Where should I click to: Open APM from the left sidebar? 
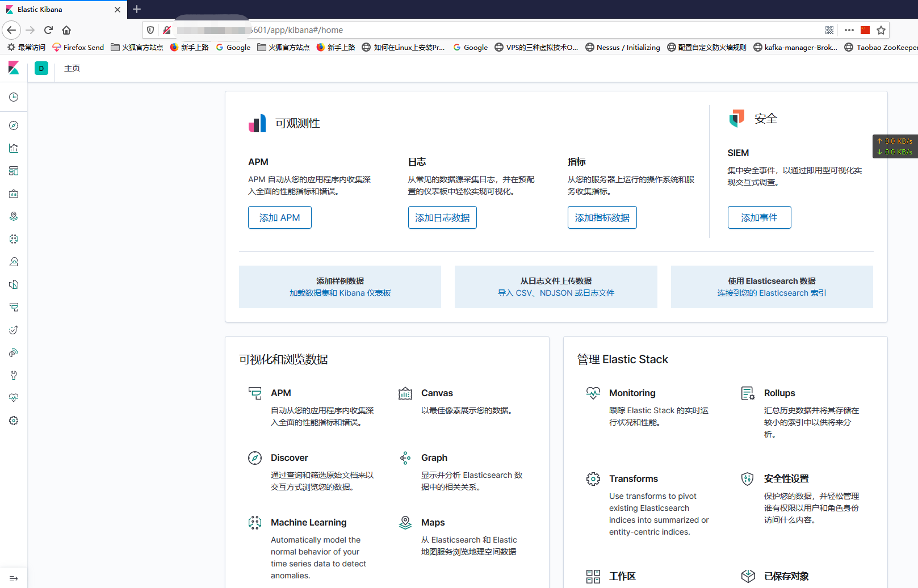point(14,307)
